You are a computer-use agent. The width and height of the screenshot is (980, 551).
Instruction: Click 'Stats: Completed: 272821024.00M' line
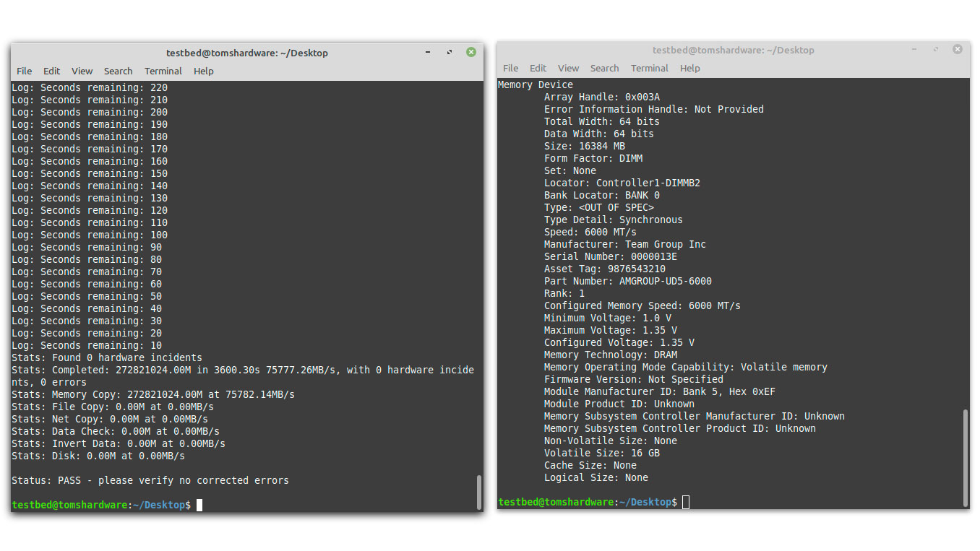[x=243, y=376]
